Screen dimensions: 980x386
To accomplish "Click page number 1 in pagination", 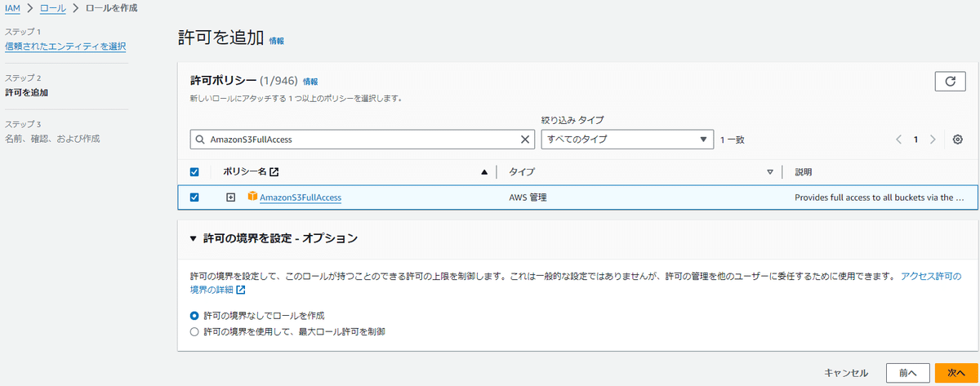I will 915,140.
